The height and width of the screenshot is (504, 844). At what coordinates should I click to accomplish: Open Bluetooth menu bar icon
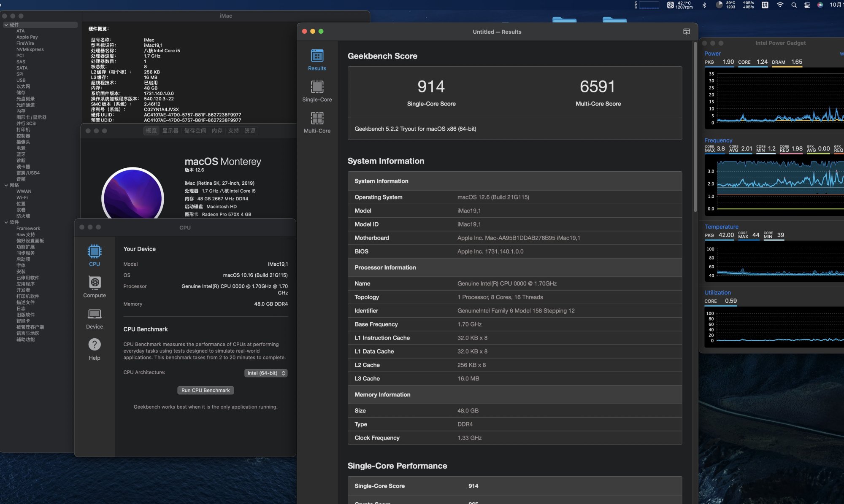click(704, 5)
